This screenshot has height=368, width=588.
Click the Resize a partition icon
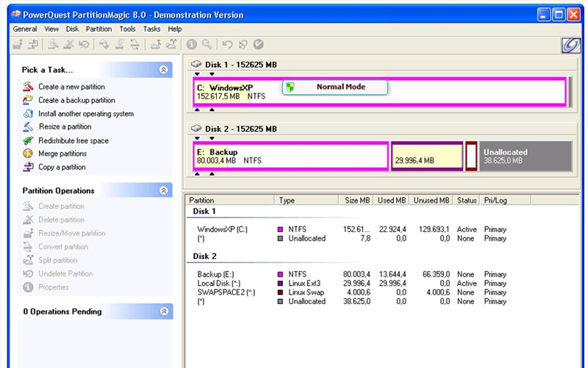28,127
